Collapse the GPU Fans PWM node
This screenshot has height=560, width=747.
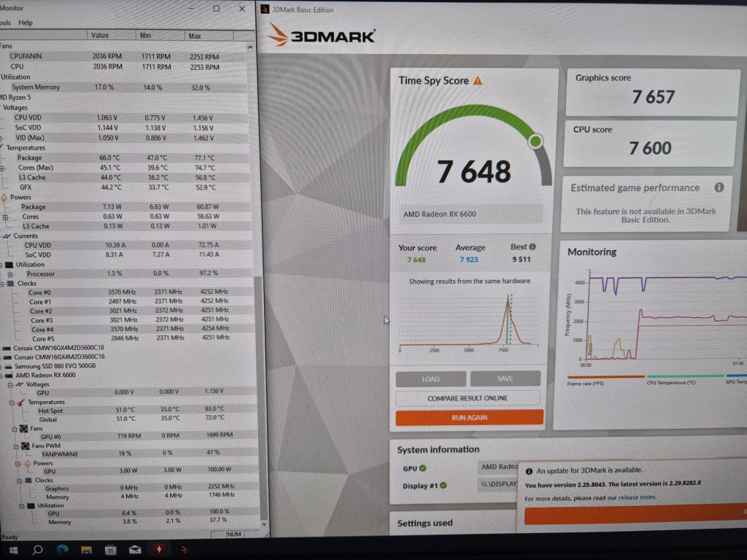pos(16,447)
